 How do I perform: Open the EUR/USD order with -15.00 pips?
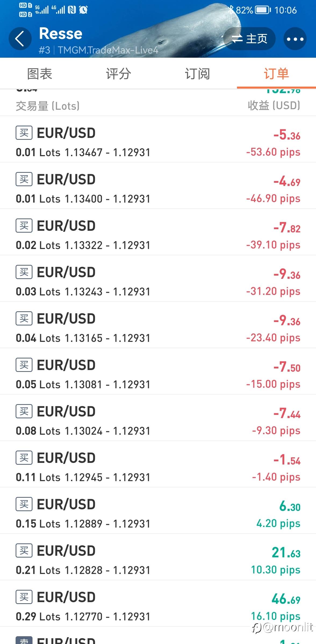click(158, 371)
